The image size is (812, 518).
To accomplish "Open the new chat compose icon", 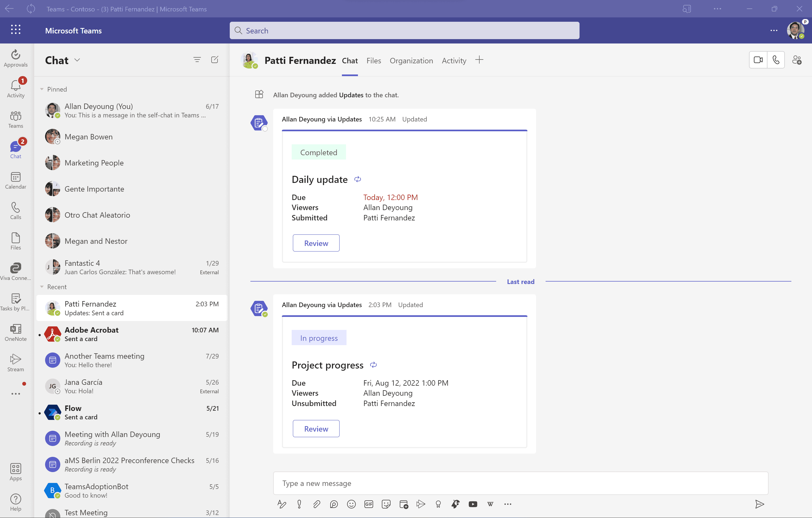I will point(215,60).
